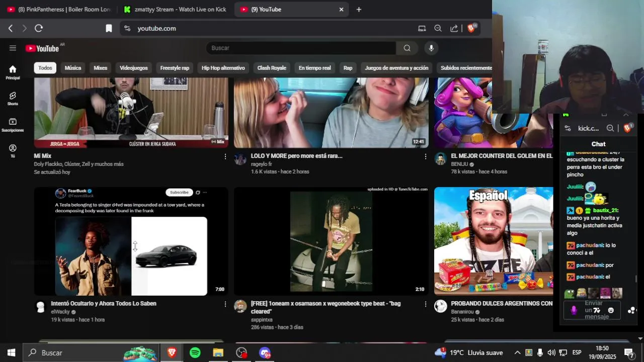Viewport: 644px width, 362px height.
Task: View site information next to youtube.com
Action: pos(127,29)
